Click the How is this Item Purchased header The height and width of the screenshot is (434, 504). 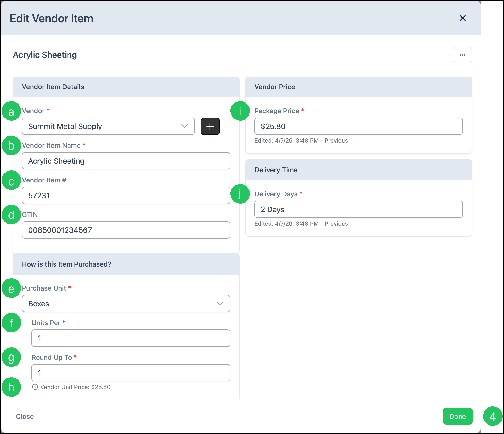point(126,264)
